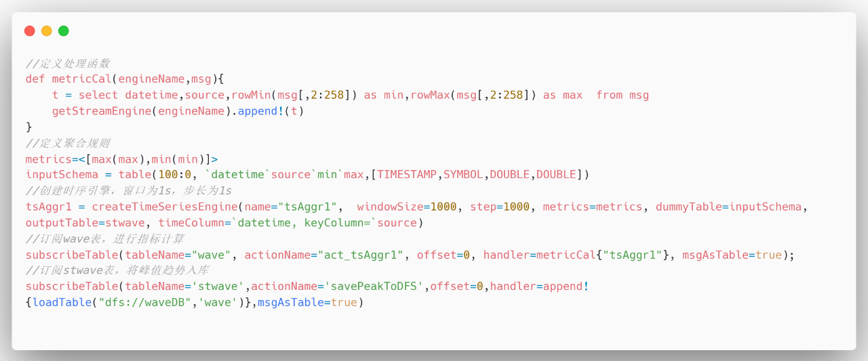Click the 'keyColumn' parameter
Screen dimensions: 868x361
pyautogui.click(x=334, y=223)
